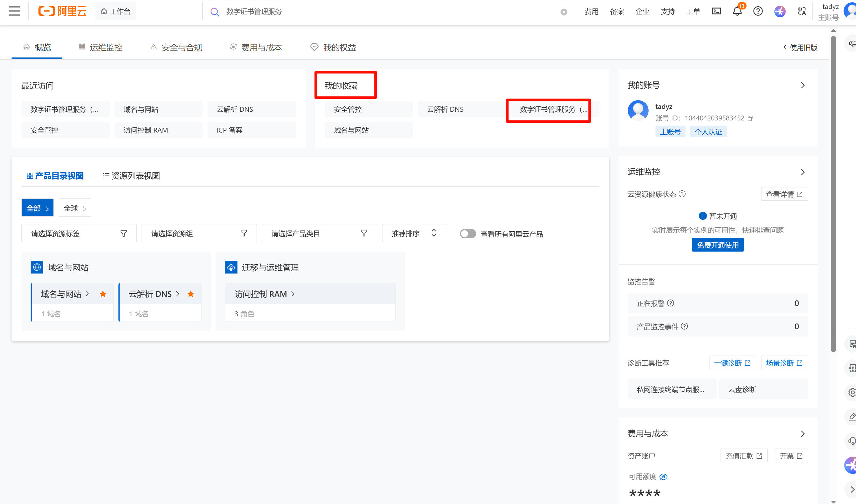This screenshot has height=504, width=856.
Task: Open recent 访问控制 RAM shortcut
Action: pos(158,130)
